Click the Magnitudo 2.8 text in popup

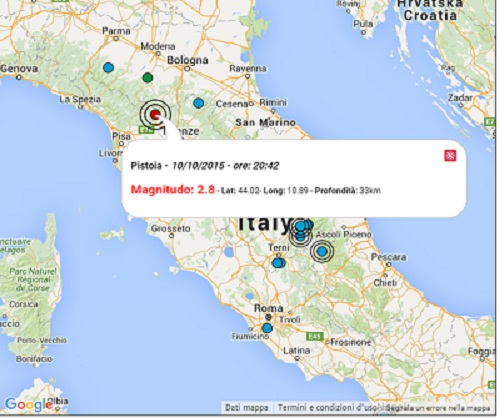pyautogui.click(x=172, y=189)
